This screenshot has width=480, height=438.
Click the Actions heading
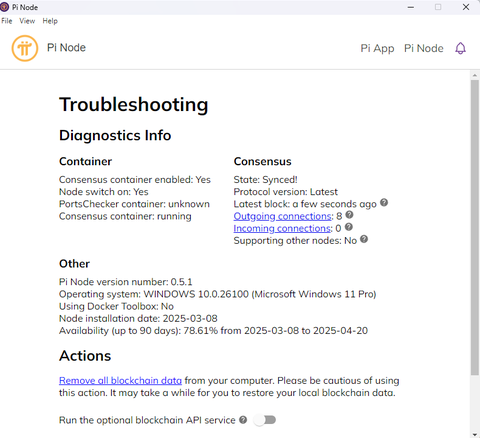pyautogui.click(x=85, y=356)
